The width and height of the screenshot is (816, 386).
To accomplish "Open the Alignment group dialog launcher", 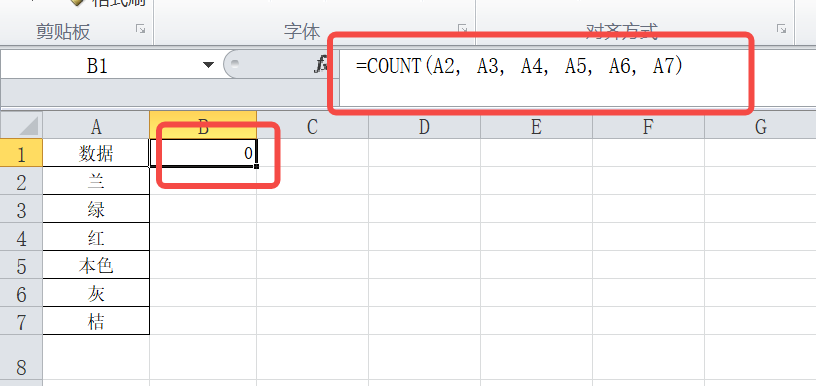I will point(781,29).
